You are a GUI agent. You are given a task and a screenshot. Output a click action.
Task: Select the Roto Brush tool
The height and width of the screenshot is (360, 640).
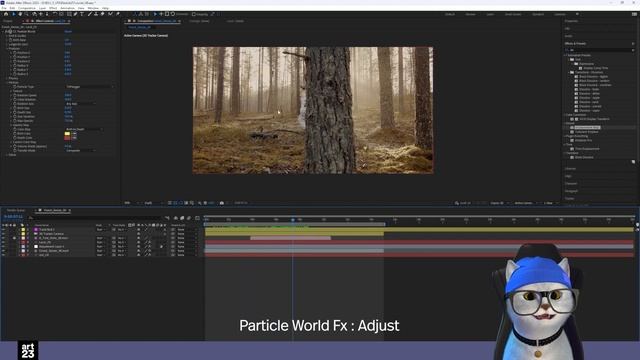tap(110, 14)
